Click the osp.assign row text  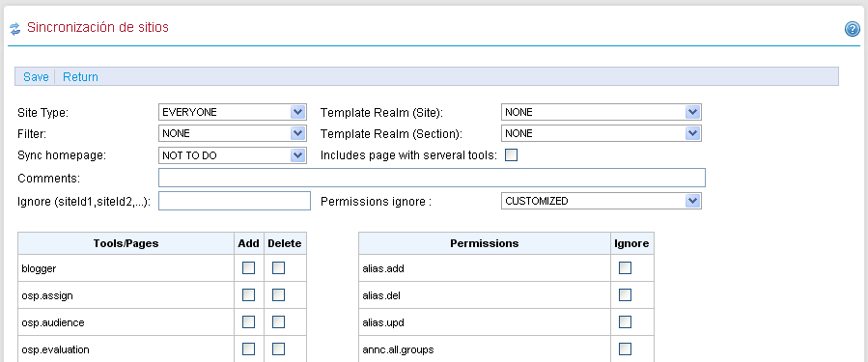tap(47, 295)
